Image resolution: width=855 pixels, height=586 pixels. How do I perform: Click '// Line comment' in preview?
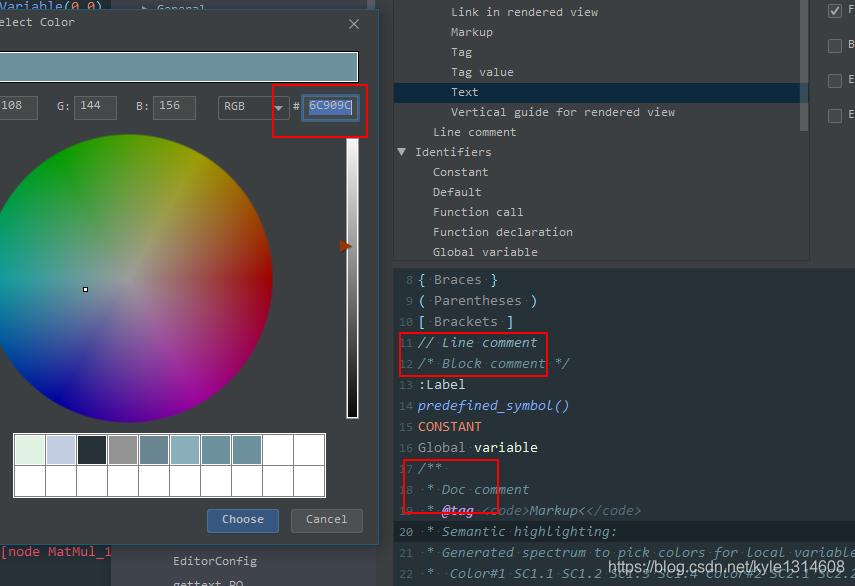[478, 343]
